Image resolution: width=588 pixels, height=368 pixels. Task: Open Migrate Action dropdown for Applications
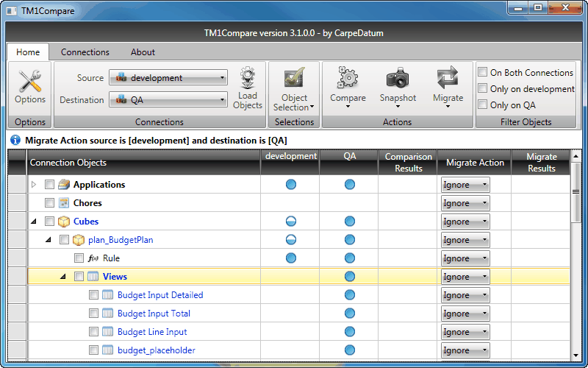click(465, 185)
